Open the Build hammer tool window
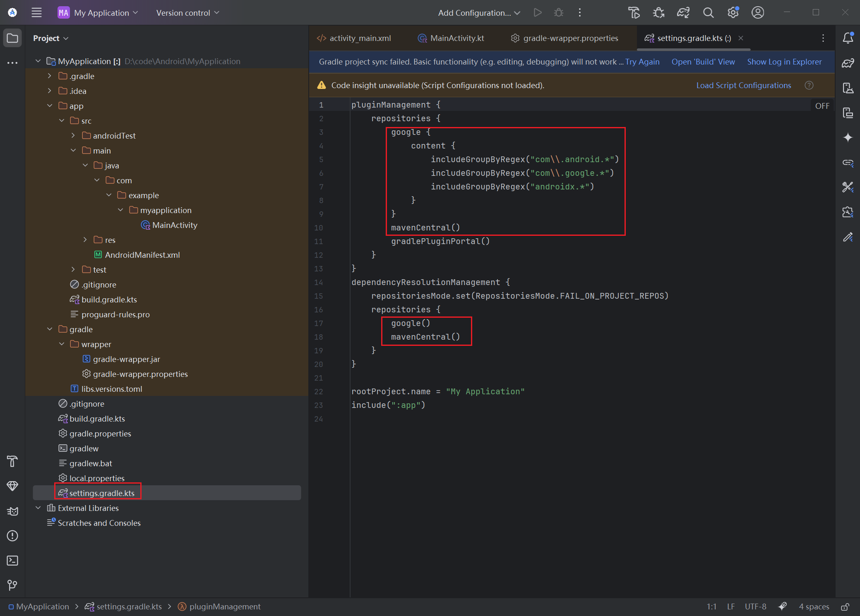Viewport: 860px width, 616px height. pos(12,461)
